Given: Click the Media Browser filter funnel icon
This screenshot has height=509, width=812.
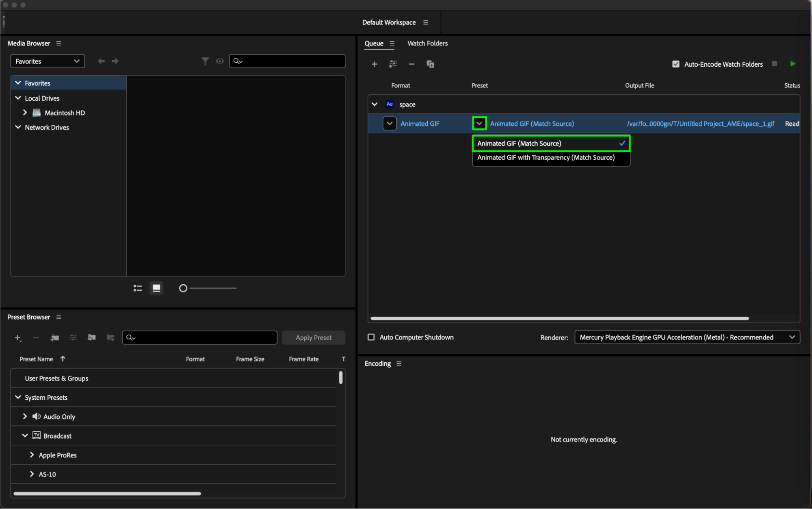Looking at the screenshot, I should pos(205,61).
